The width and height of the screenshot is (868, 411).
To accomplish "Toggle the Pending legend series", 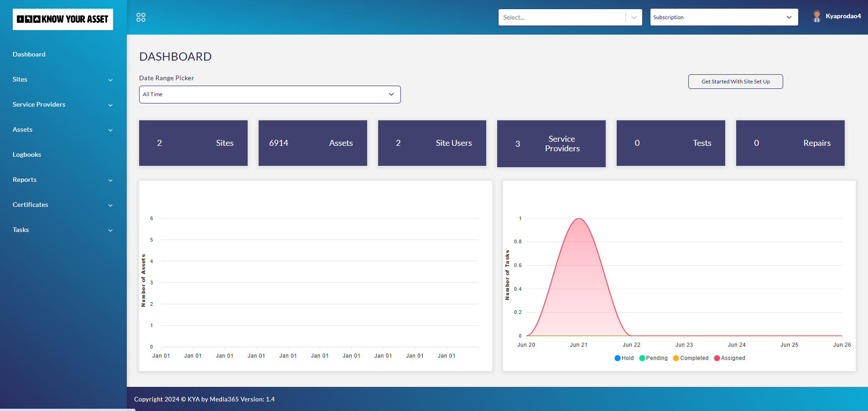I will [653, 358].
